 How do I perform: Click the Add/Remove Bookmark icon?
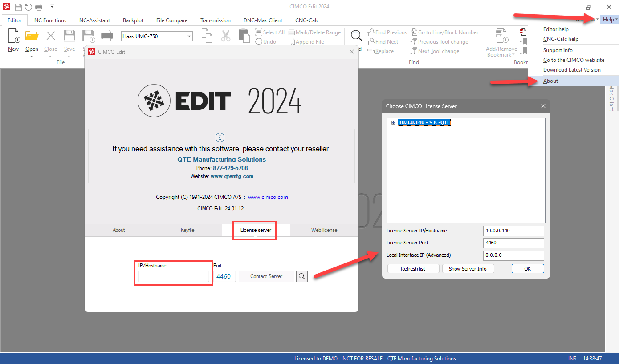point(501,36)
